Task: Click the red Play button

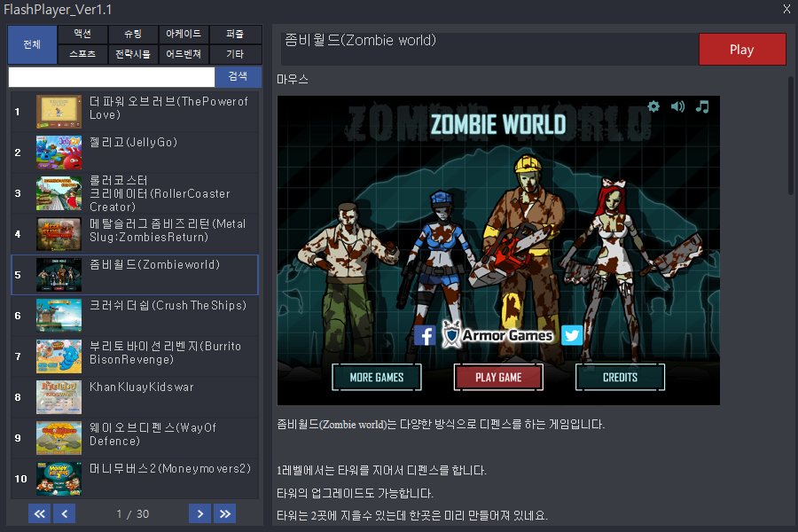Action: [x=742, y=50]
